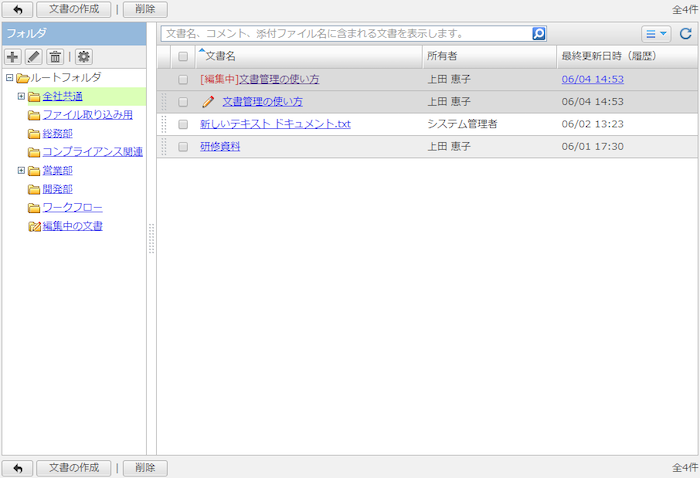Click the document search input field
The width and height of the screenshot is (700, 478).
point(345,33)
